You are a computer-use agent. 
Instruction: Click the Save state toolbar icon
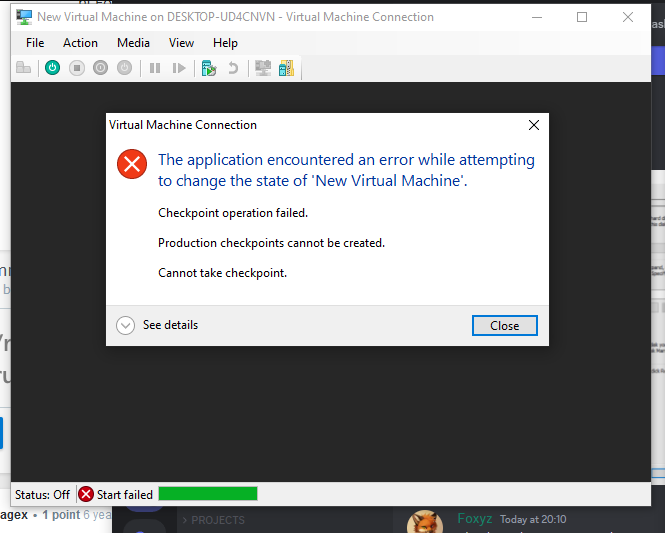point(124,68)
